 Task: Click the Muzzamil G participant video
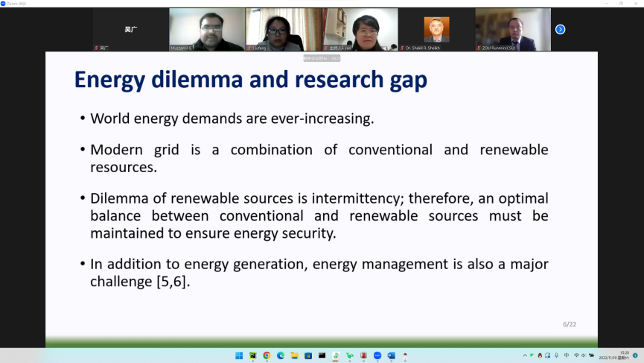pos(207,30)
